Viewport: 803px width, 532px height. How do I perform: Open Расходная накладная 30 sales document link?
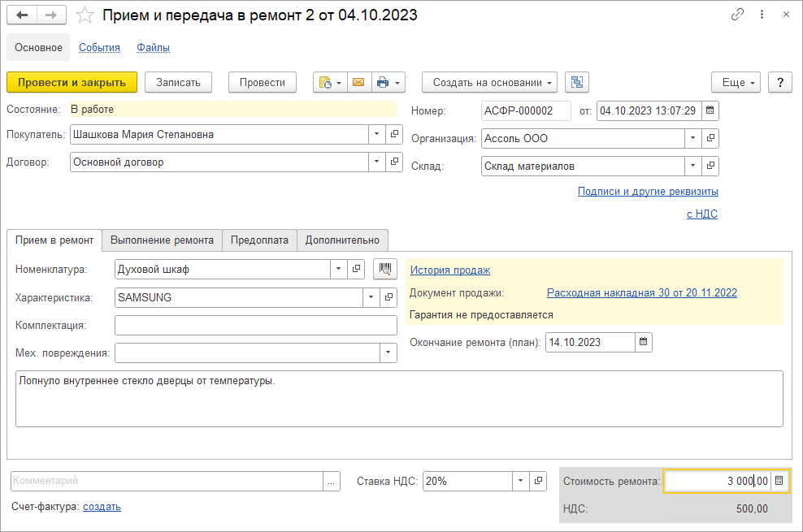641,292
